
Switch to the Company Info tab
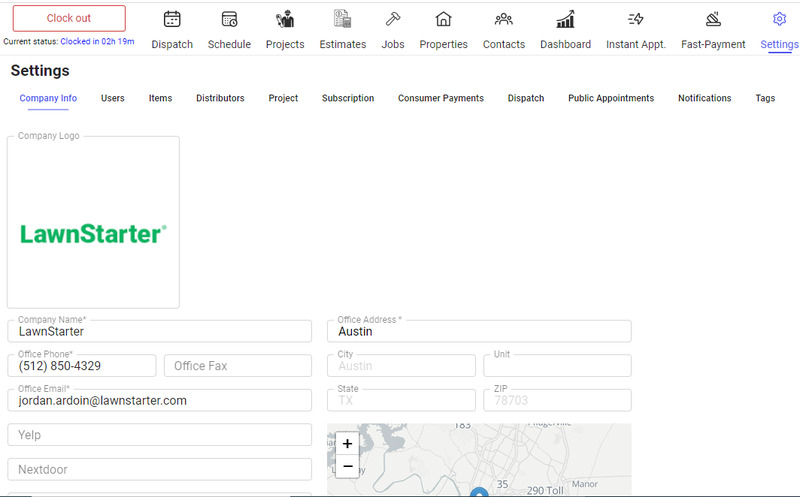[48, 98]
